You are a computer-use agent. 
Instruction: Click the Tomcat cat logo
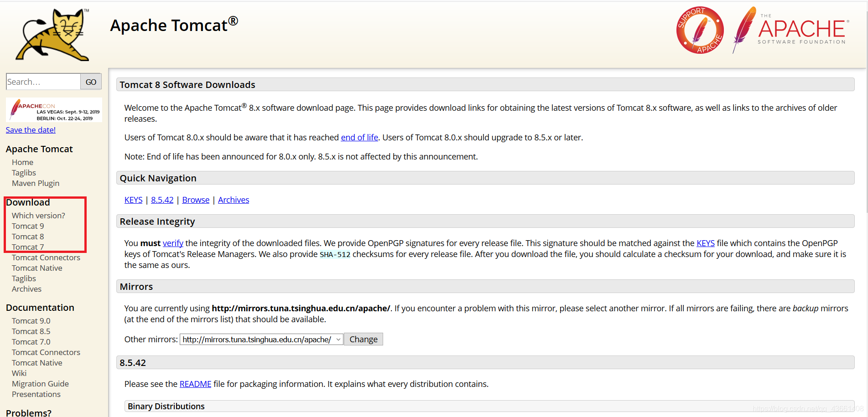(52, 35)
